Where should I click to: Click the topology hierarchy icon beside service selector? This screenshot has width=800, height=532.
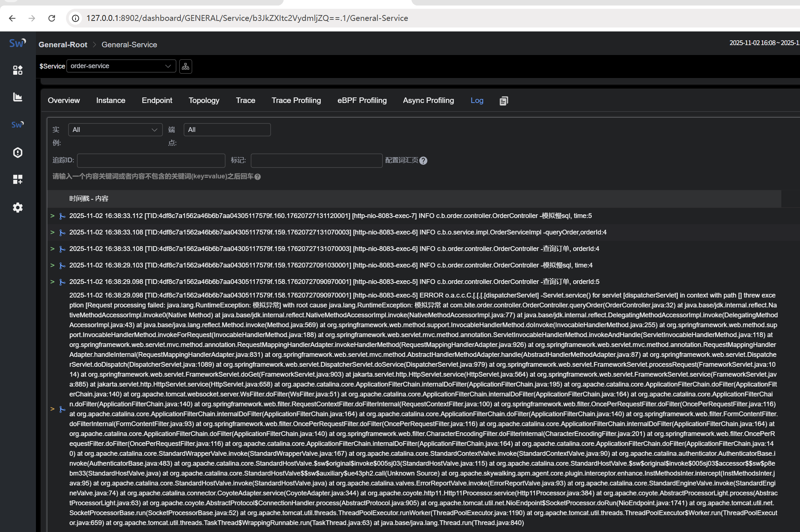coord(186,66)
